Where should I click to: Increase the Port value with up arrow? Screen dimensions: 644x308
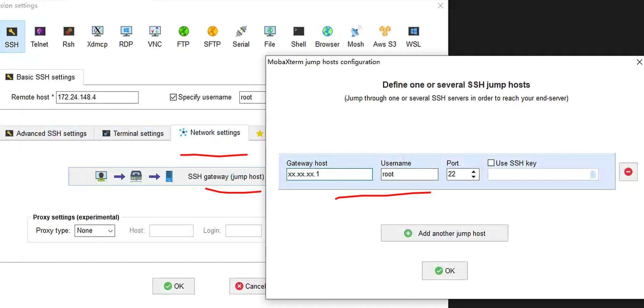click(x=474, y=172)
